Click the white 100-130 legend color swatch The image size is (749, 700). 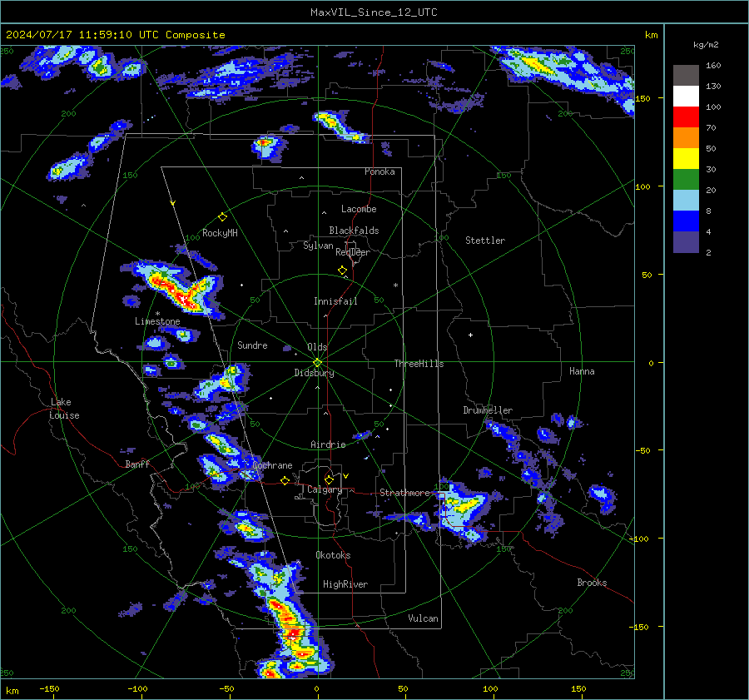(x=686, y=96)
